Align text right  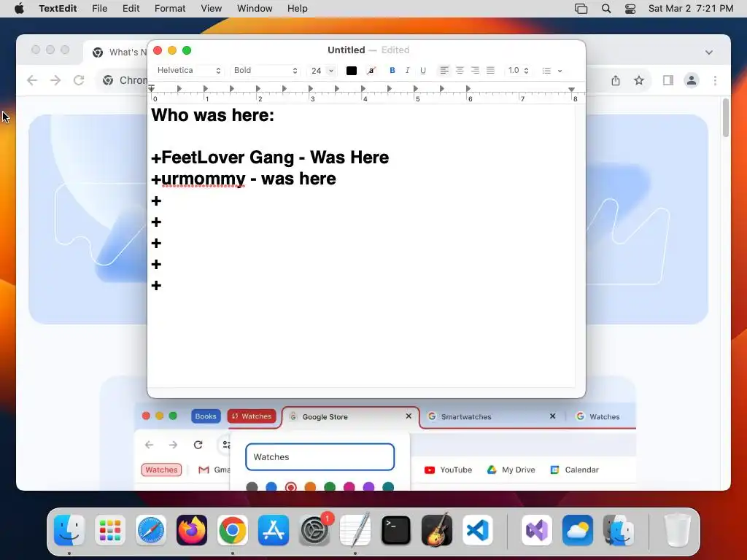click(475, 71)
